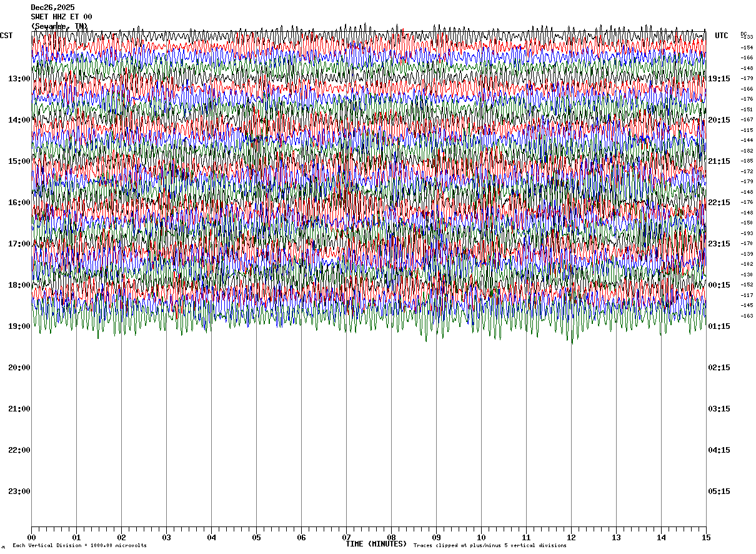Click minute tick label 05

coord(256,538)
